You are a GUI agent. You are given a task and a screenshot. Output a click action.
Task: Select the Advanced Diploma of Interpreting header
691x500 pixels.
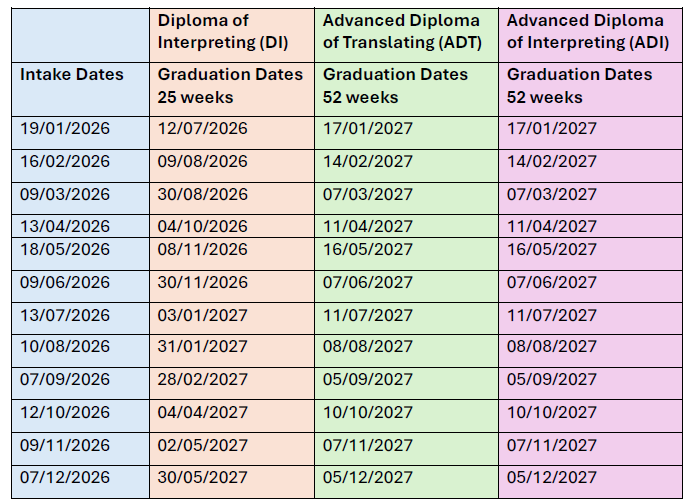coord(585,31)
